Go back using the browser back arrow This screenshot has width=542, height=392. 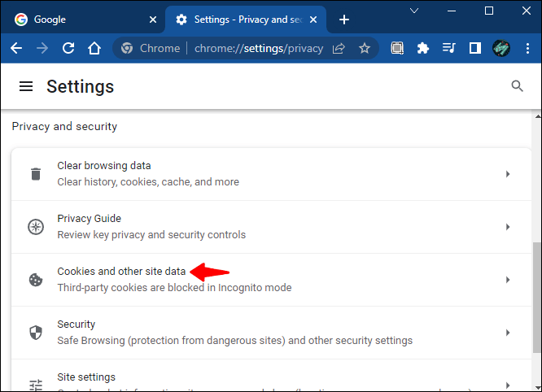(16, 48)
